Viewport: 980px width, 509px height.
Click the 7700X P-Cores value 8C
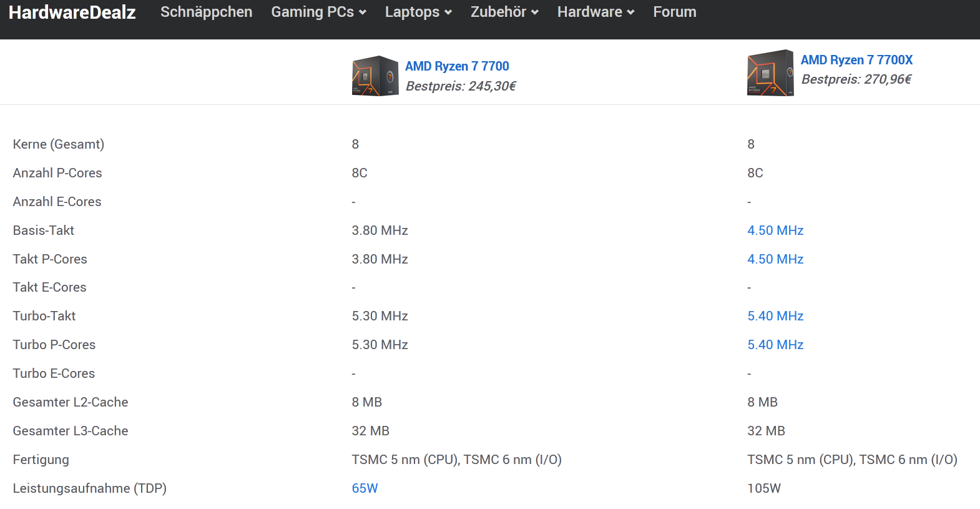(755, 173)
